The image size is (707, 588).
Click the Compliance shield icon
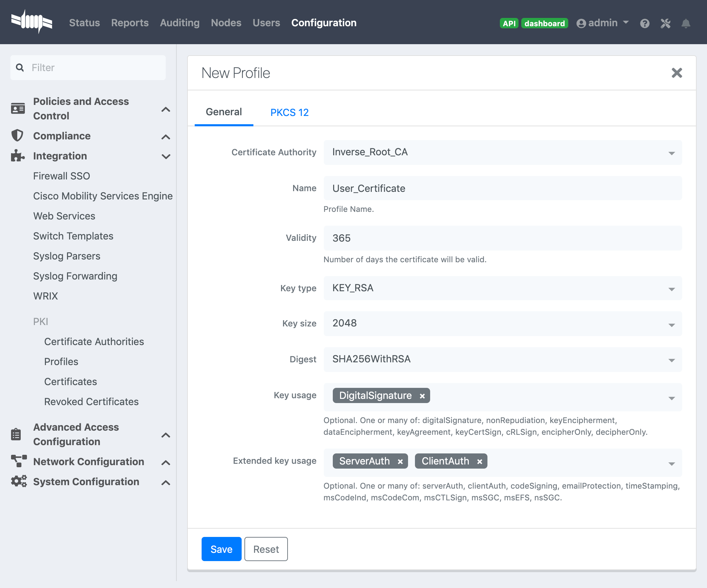17,136
